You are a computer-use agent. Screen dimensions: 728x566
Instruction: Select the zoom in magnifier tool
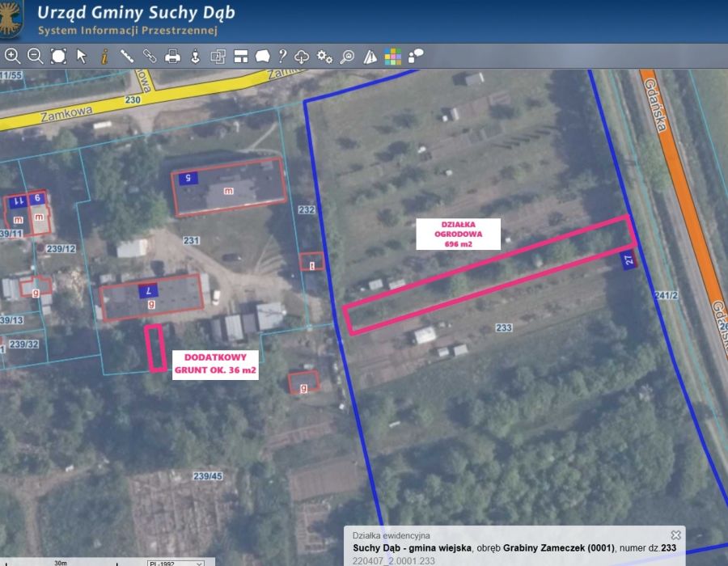12,56
